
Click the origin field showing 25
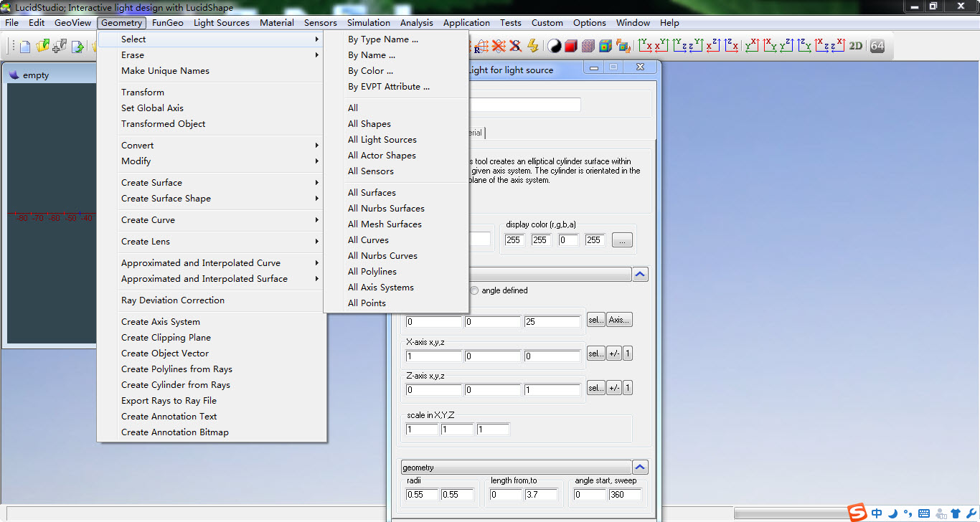tap(552, 322)
